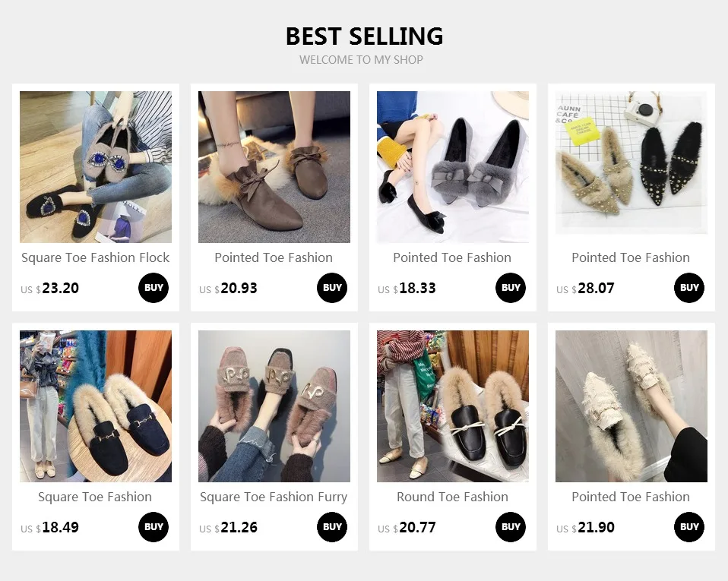Click BUY button for $23.20 flock shoes
Image resolution: width=728 pixels, height=581 pixels.
click(x=154, y=288)
